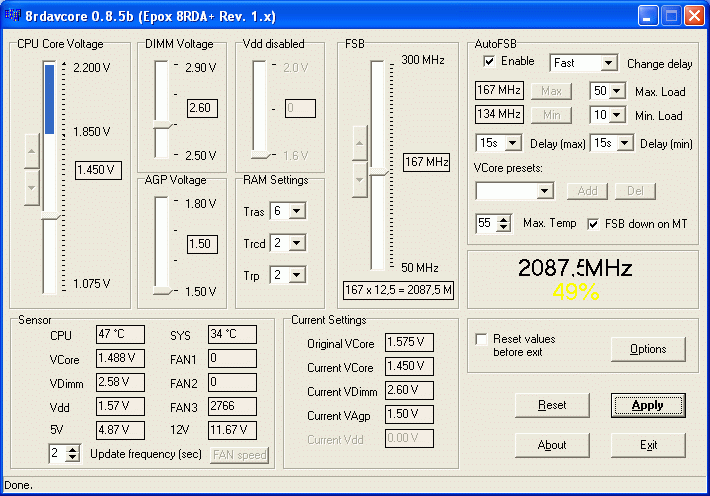Click the AGP voltage 1.50 field
Image resolution: width=710 pixels, height=496 pixels.
[x=202, y=245]
